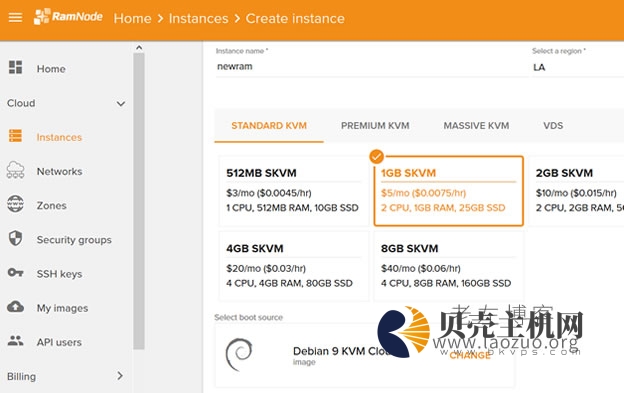
Task: Click the '$5/mo ($0.0075/hr)' price text
Action: click(423, 193)
